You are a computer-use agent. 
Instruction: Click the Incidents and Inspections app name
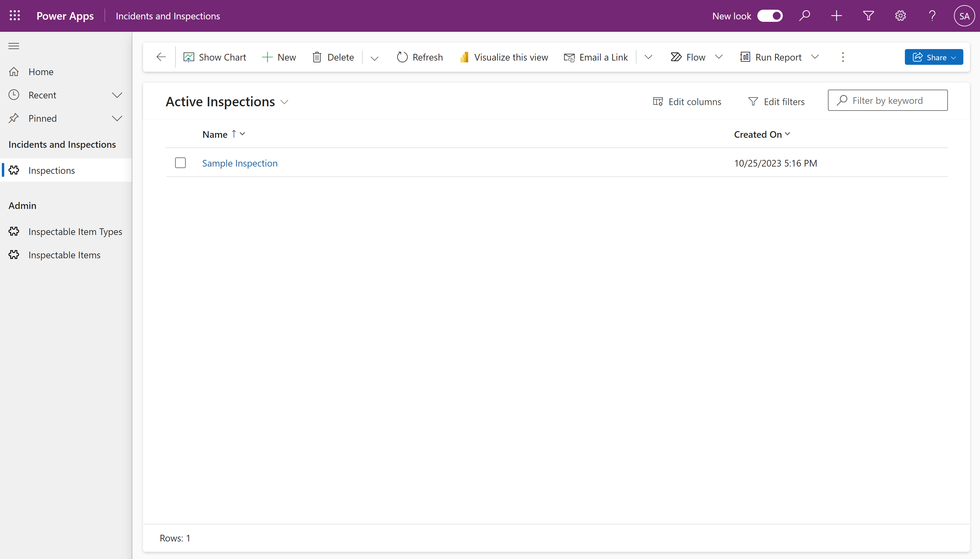click(x=168, y=16)
